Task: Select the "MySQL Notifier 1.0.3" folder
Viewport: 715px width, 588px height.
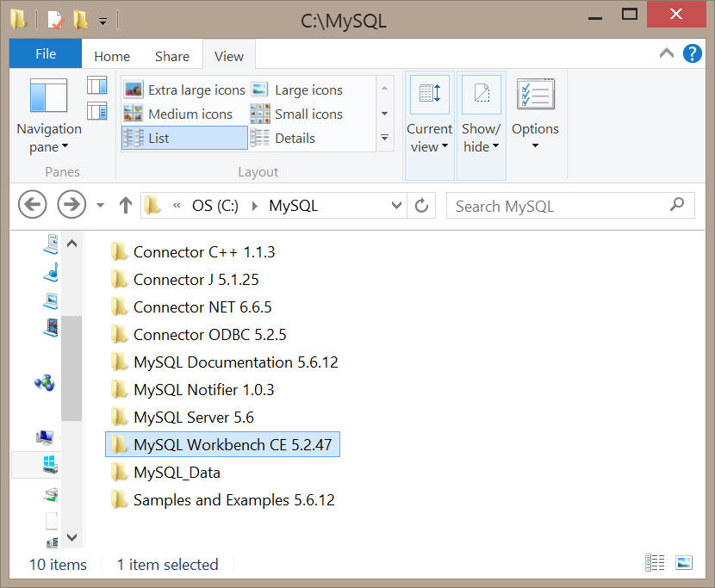Action: click(192, 390)
